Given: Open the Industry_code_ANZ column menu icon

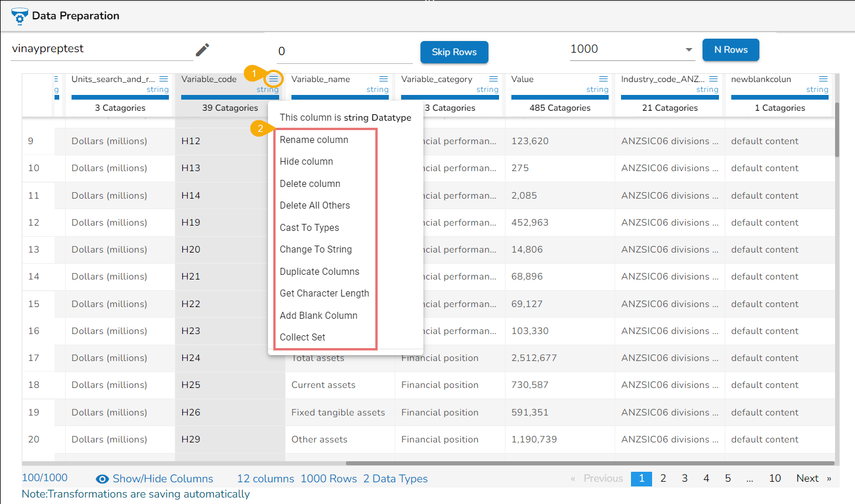Looking at the screenshot, I should [713, 79].
